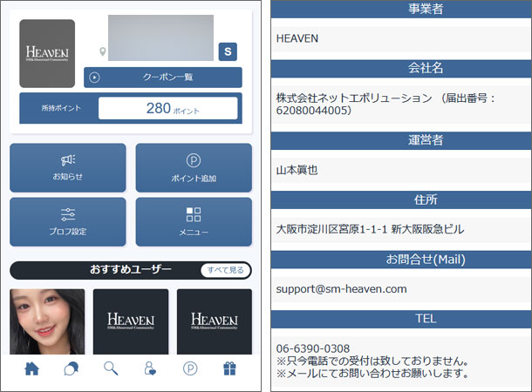The height and width of the screenshot is (392, 532).
Task: Open messages via the chat bubble icon
Action: point(72,368)
